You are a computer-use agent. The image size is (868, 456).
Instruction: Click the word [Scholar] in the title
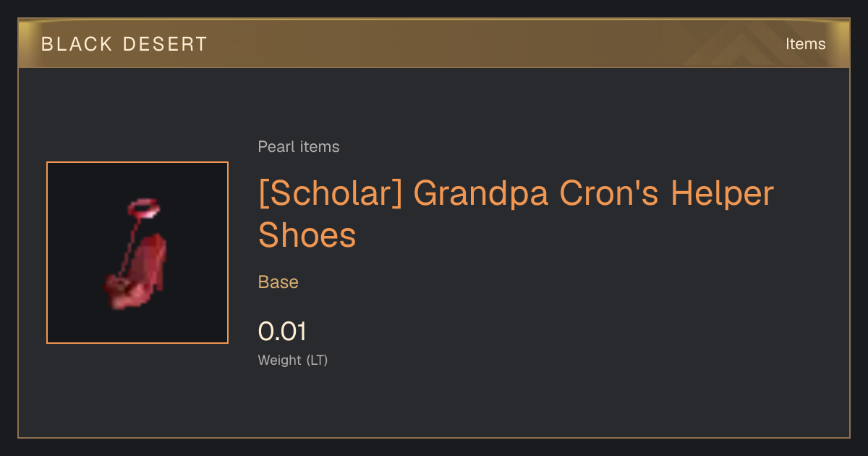pyautogui.click(x=331, y=194)
